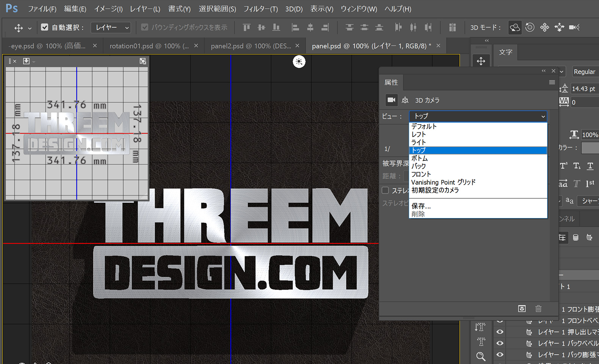This screenshot has height=364, width=599.
Task: Open the 3D(D) menu
Action: (x=294, y=9)
